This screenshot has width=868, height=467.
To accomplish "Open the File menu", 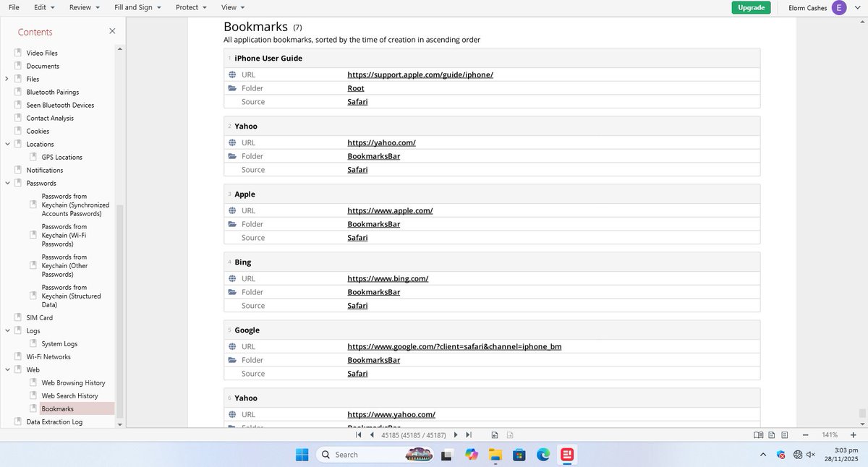I will pyautogui.click(x=13, y=7).
